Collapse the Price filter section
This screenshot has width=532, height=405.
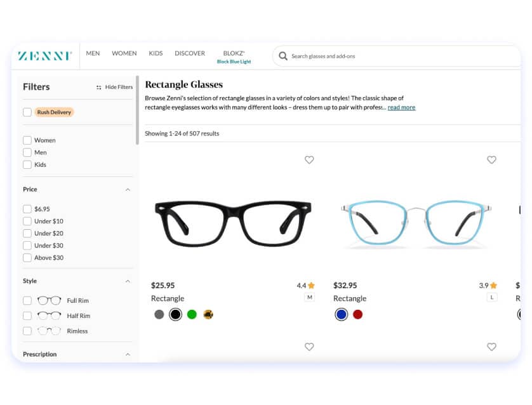[128, 190]
